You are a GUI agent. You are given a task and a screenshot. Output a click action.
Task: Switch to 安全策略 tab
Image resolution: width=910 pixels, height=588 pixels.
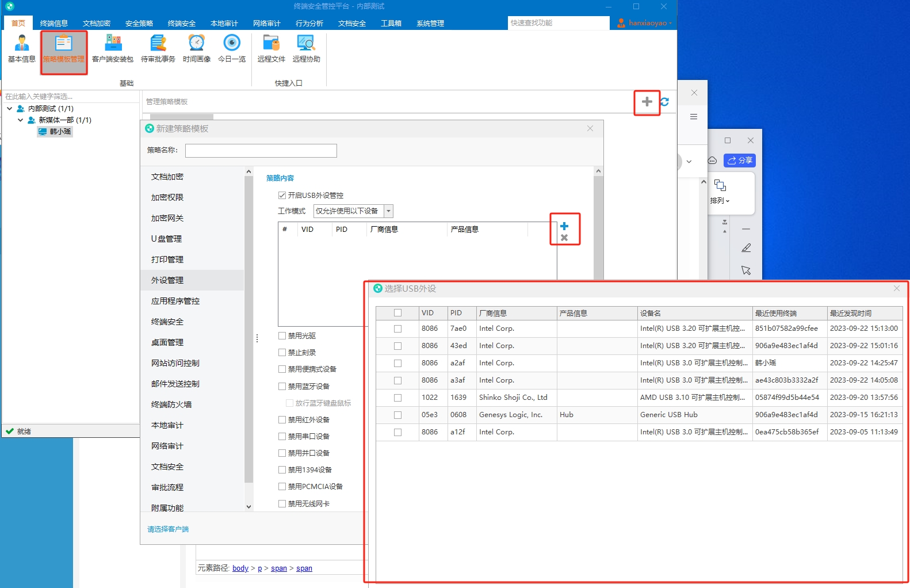tap(139, 24)
